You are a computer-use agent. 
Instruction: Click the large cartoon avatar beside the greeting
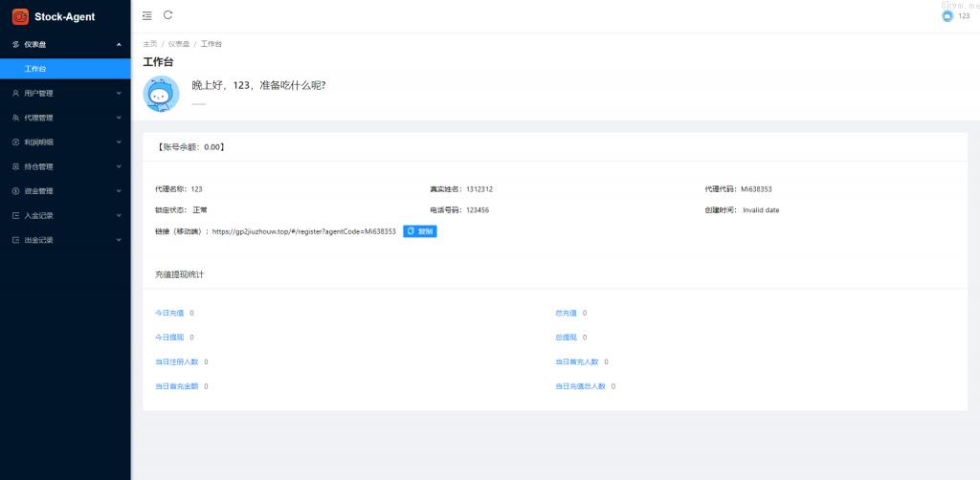tap(161, 94)
